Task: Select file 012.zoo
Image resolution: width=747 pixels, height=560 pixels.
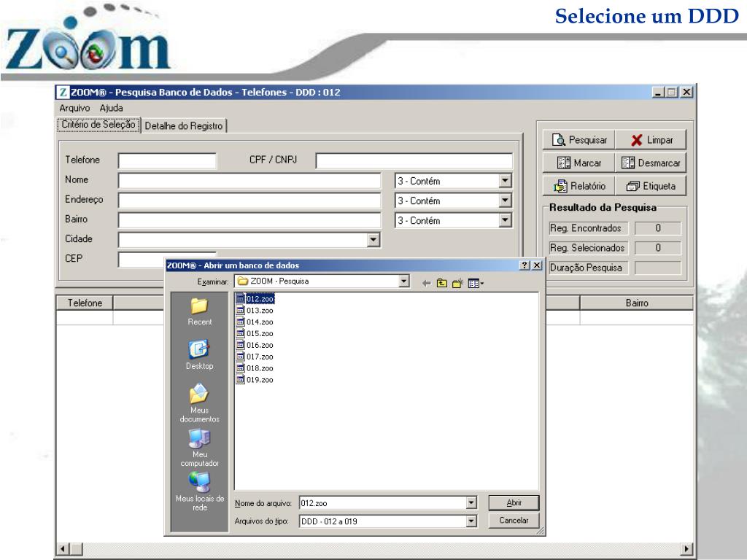Action: pos(255,298)
